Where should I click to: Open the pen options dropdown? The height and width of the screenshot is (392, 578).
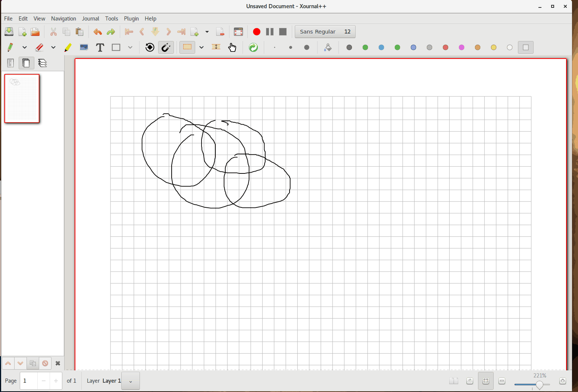tap(25, 47)
